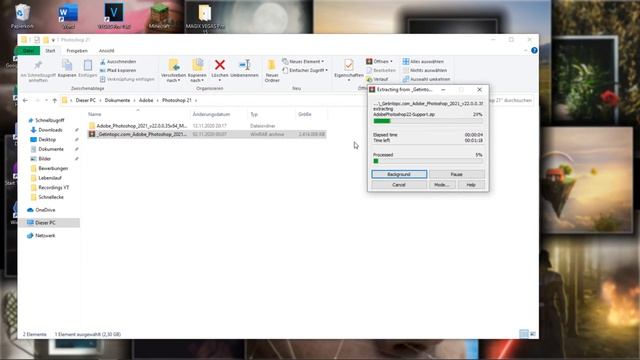Viewport: 640px width, 360px height.
Task: Click the Einfügen paste icon
Action: (87, 65)
